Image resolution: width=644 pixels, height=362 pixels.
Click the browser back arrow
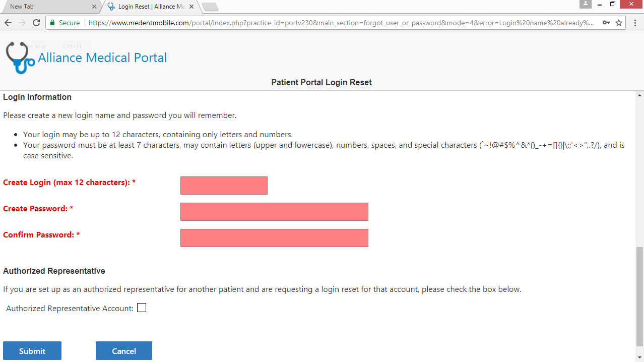8,23
